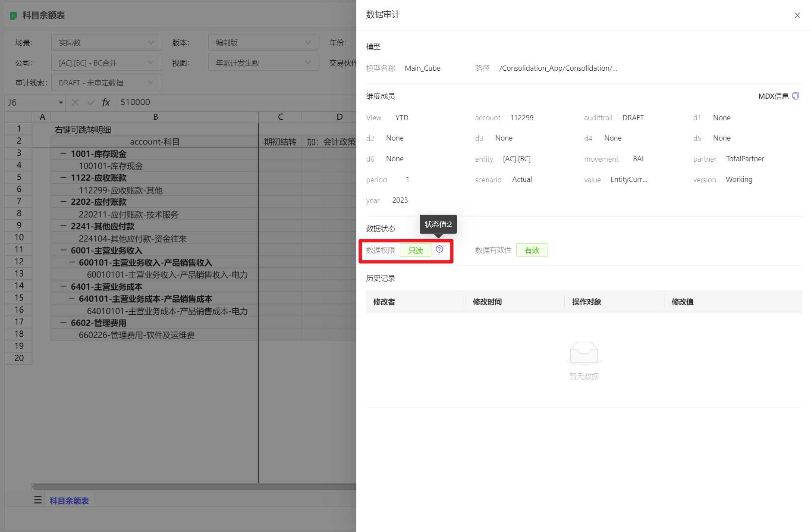Image resolution: width=811 pixels, height=532 pixels.
Task: Open the 版本 dropdown showing 编制版
Action: click(263, 43)
